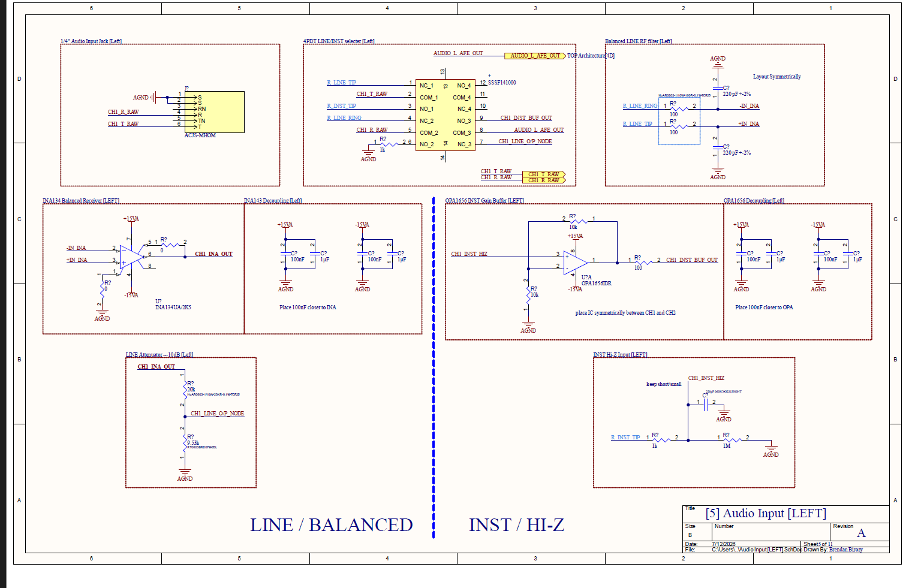Screen dimensions: 906x588
Task: Click the CH1_R_RAW yellow port symbol
Action: (544, 180)
